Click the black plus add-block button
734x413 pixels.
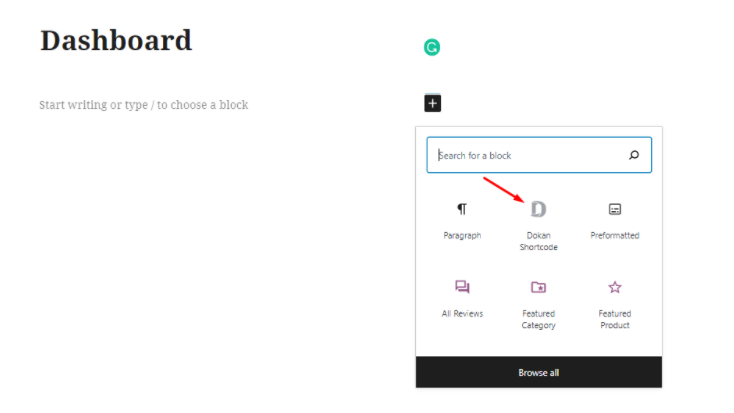click(433, 103)
